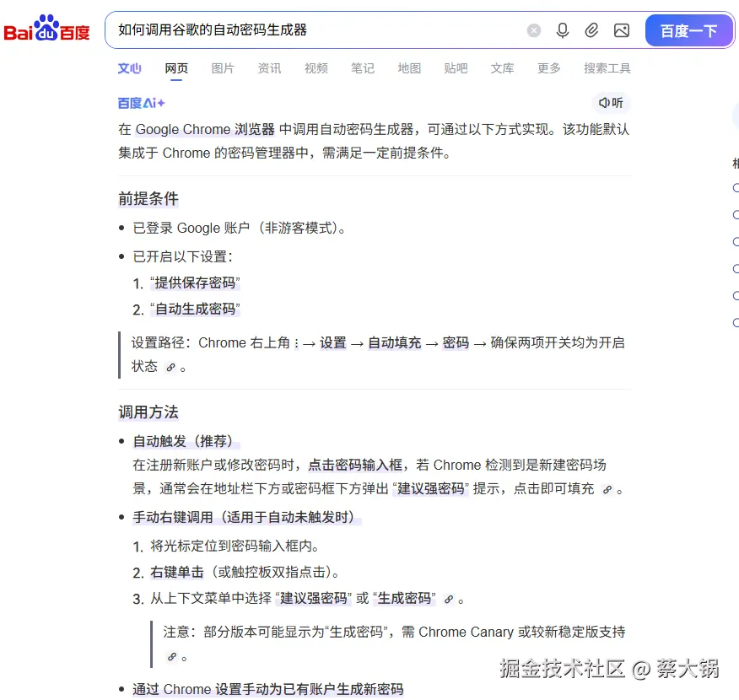
Task: Switch to the 文心 tab
Action: coord(129,68)
